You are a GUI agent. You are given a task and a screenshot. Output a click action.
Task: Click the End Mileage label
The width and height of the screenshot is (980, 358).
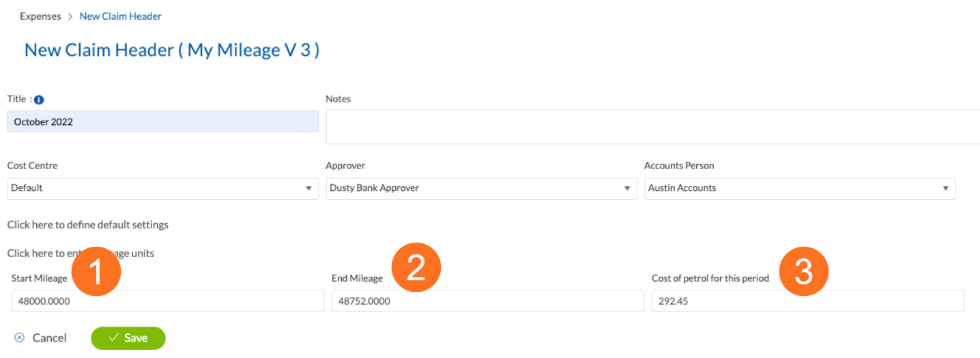pos(357,278)
